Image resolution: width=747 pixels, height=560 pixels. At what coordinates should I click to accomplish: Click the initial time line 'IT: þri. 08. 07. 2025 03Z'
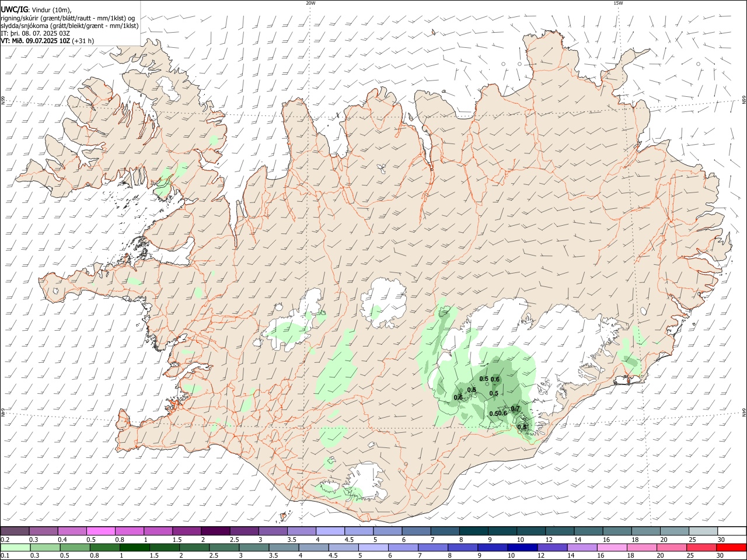(36, 33)
